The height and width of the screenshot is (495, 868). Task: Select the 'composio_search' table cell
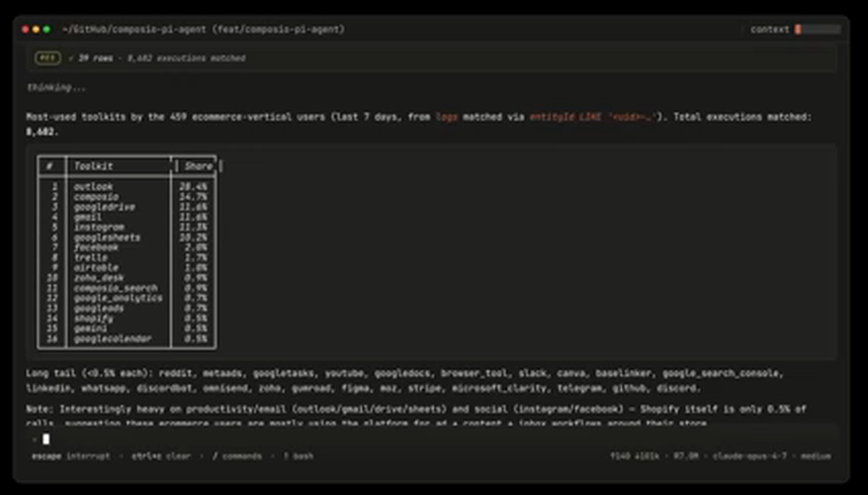click(x=115, y=288)
